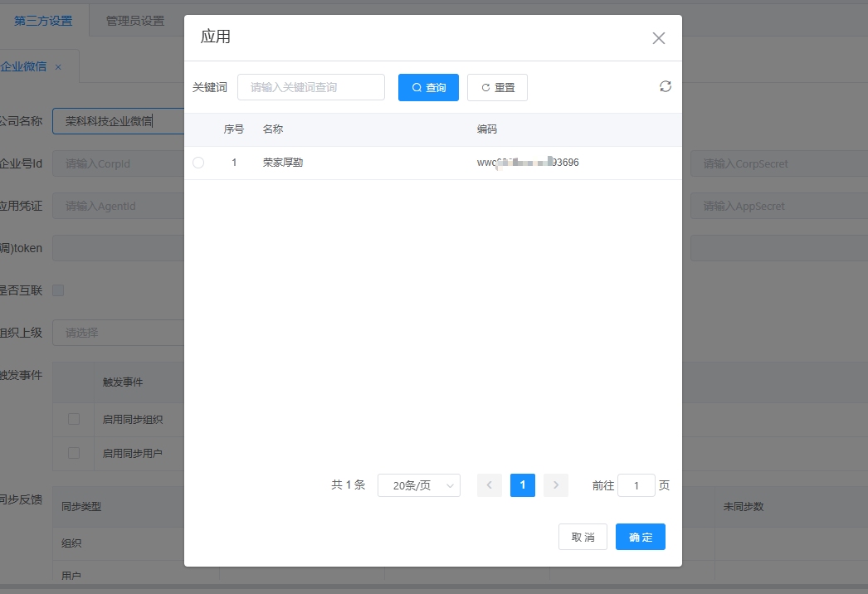Click the 前往 page jump input
Screen dimensions: 868x594
click(636, 485)
